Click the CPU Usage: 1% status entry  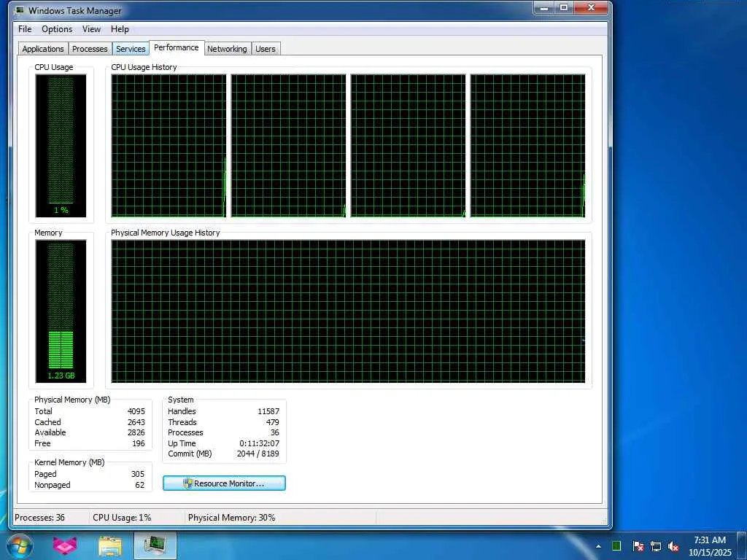(122, 518)
